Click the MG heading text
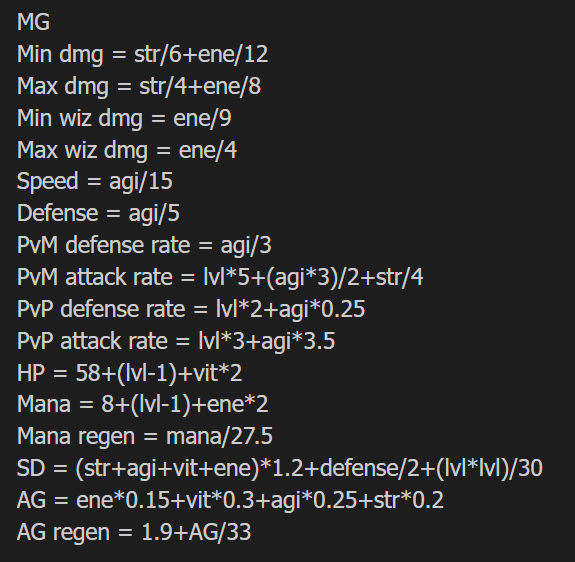 (33, 22)
